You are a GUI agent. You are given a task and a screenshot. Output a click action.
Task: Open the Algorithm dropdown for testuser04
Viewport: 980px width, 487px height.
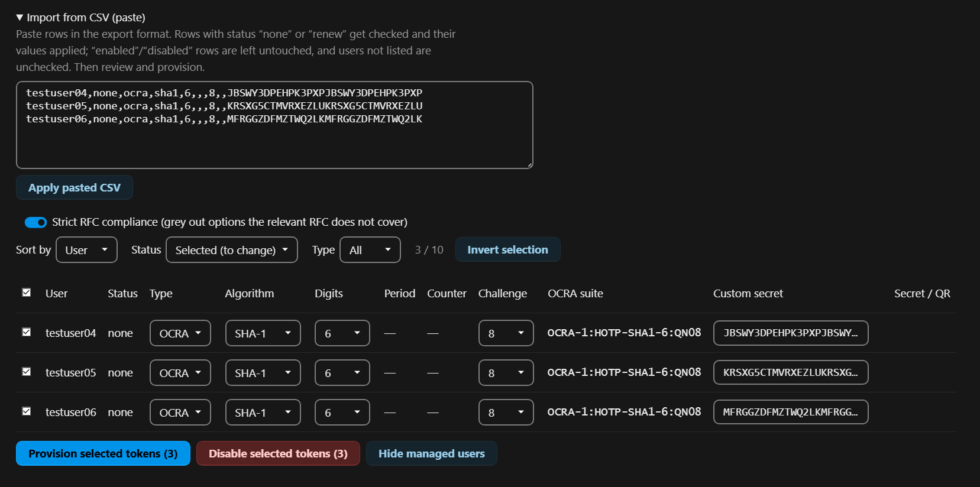[x=263, y=333]
